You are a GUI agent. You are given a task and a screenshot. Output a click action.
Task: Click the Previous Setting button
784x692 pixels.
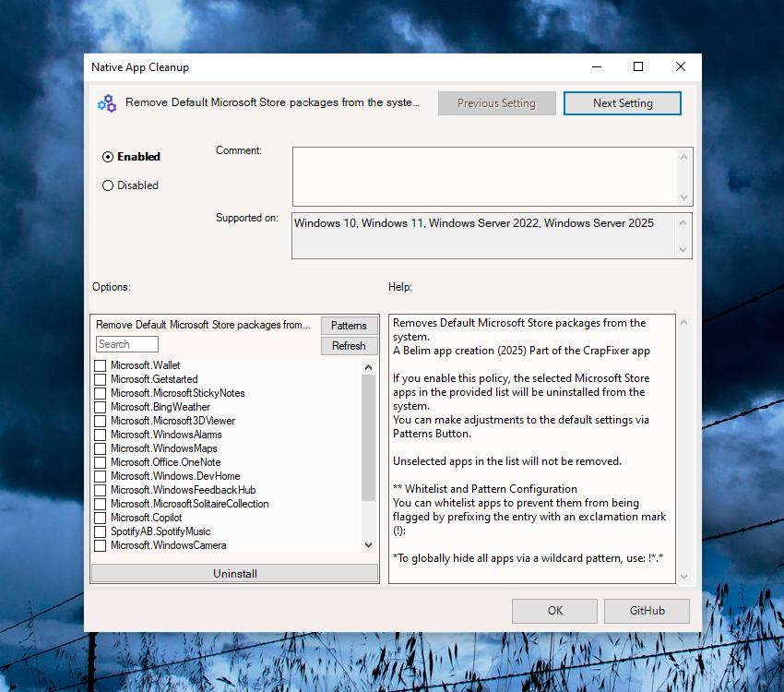[496, 103]
